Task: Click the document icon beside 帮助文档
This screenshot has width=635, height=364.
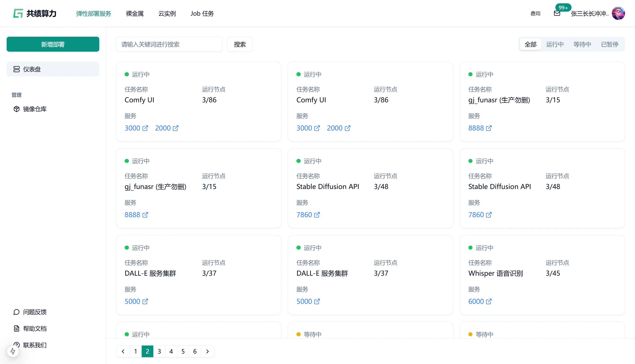Action: (x=17, y=328)
